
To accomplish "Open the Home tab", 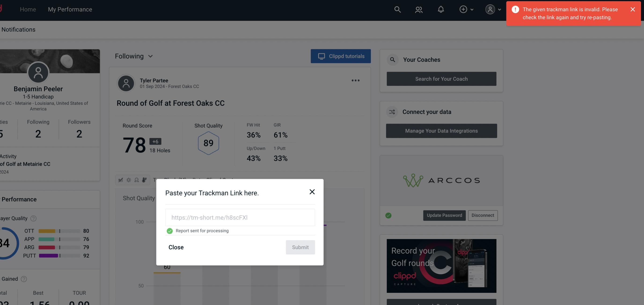I will coord(28,9).
